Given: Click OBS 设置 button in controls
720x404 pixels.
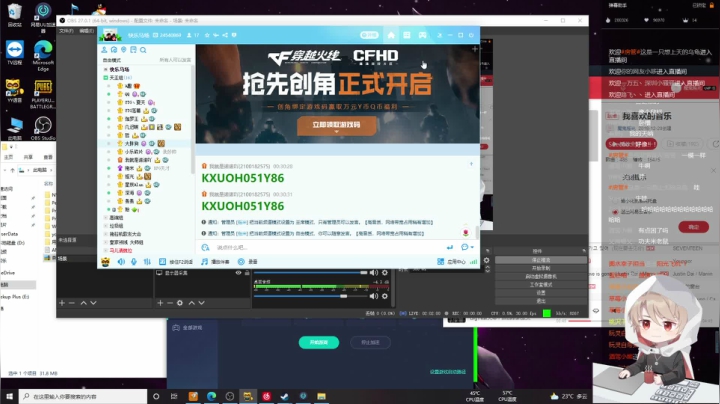Looking at the screenshot, I should pos(540,292).
